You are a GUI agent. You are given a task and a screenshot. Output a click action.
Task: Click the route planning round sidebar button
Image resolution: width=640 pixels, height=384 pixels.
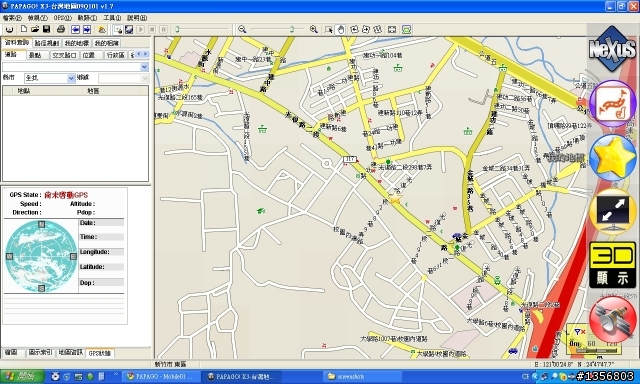pos(612,104)
